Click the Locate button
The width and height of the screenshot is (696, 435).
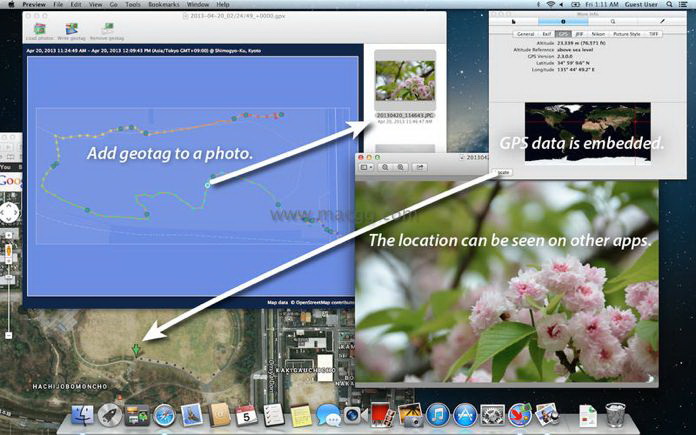coord(502,172)
